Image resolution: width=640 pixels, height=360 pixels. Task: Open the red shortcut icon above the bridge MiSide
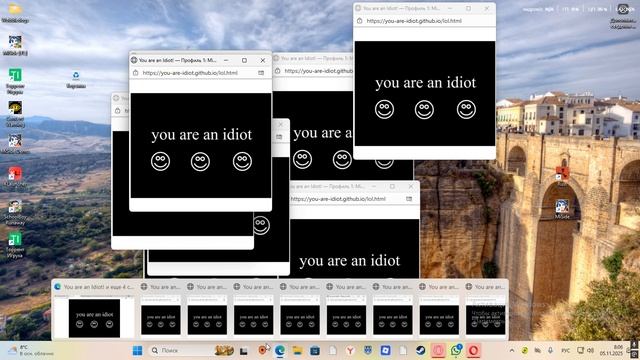pos(562,176)
